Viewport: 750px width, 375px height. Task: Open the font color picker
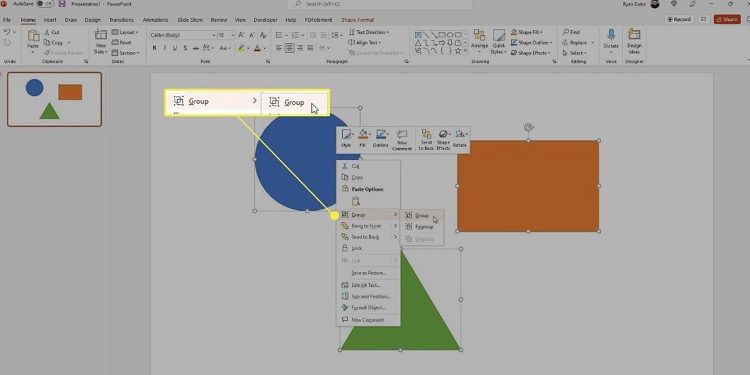click(260, 48)
